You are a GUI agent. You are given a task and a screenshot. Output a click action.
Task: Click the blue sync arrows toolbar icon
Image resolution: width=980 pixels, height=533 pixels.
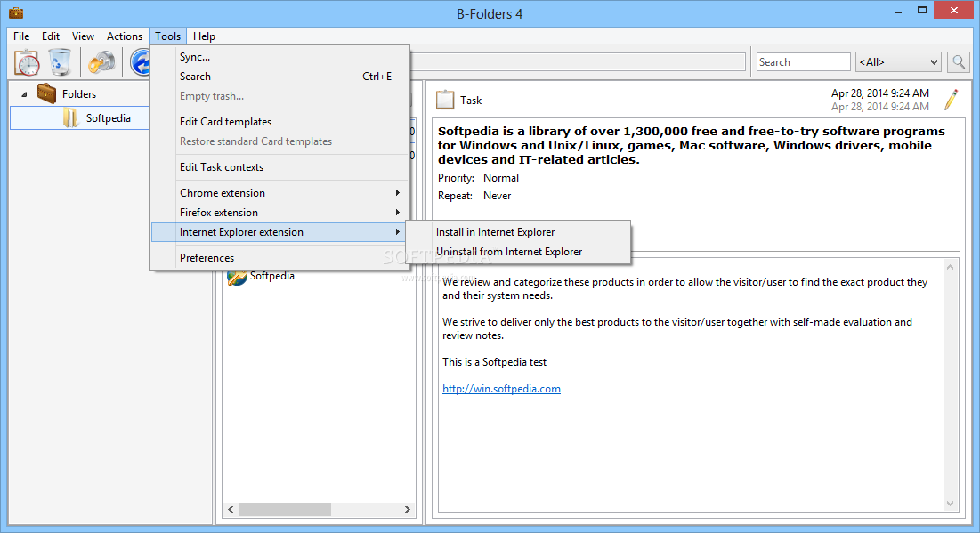140,62
